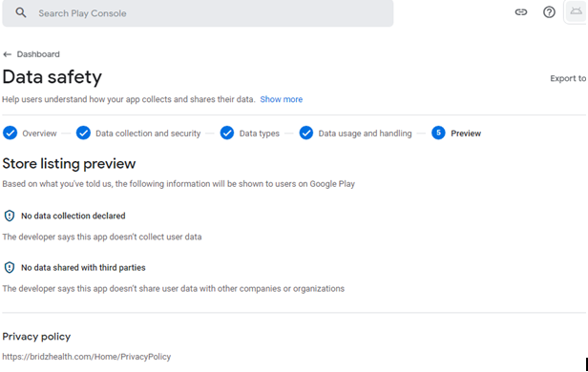Expand description with Show more link

282,99
